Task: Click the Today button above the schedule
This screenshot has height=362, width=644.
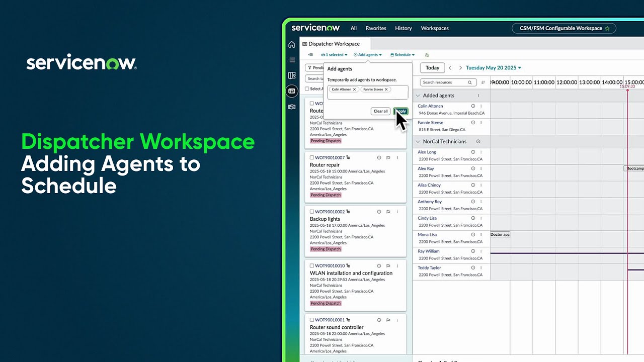Action: (x=432, y=67)
